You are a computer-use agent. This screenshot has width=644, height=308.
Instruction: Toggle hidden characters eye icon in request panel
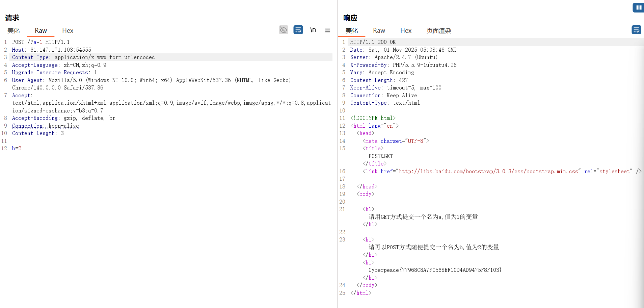(284, 30)
